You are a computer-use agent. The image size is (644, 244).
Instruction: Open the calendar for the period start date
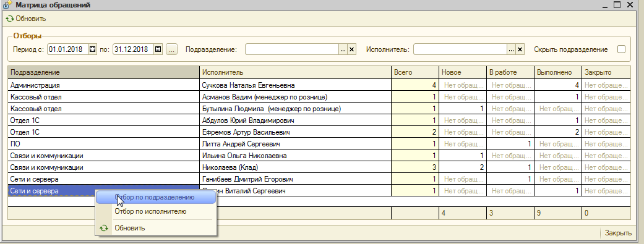pyautogui.click(x=92, y=49)
